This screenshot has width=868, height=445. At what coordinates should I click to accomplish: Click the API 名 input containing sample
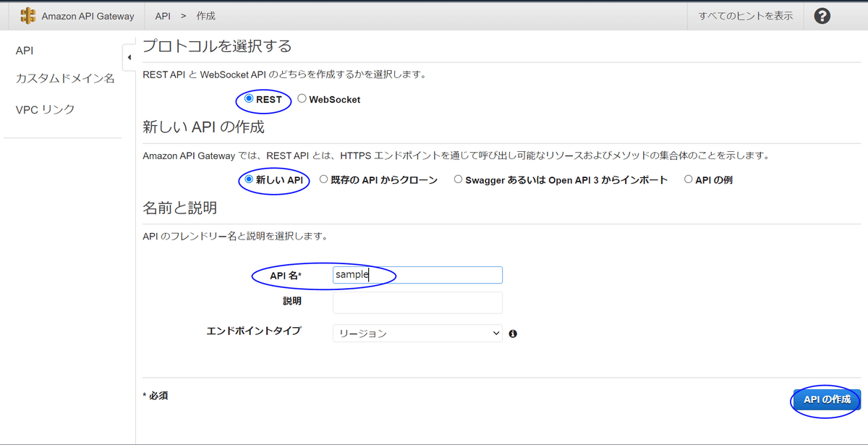417,275
